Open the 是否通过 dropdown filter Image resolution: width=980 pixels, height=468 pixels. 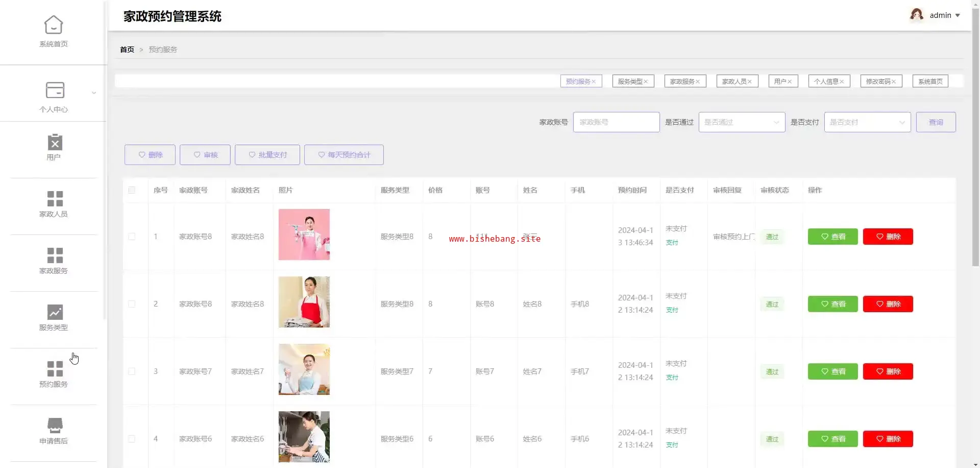pyautogui.click(x=742, y=122)
